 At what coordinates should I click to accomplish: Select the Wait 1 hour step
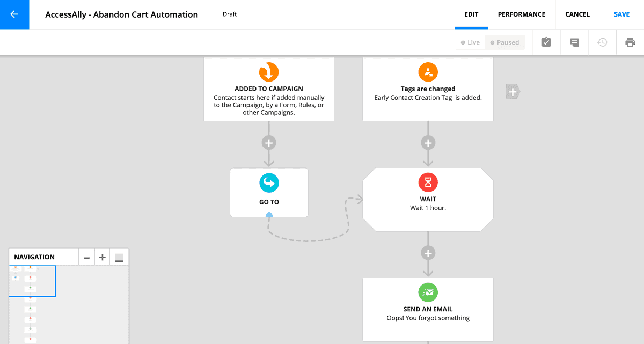428,199
